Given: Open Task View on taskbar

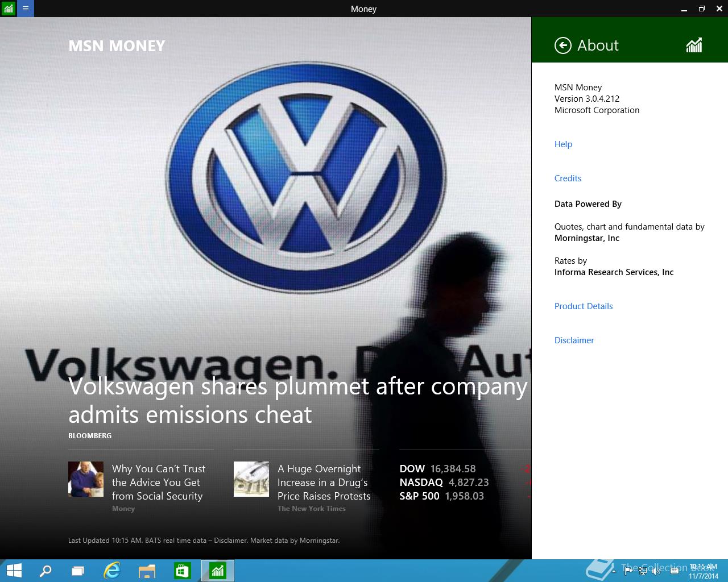Looking at the screenshot, I should pyautogui.click(x=78, y=571).
